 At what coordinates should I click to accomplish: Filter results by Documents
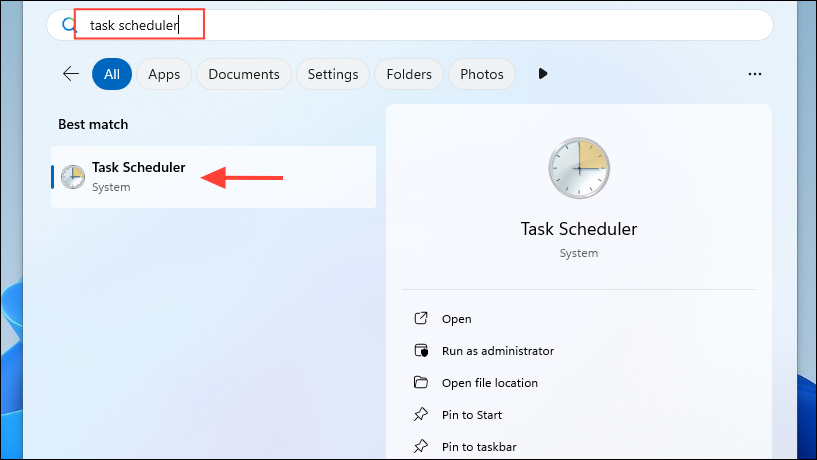pyautogui.click(x=244, y=74)
